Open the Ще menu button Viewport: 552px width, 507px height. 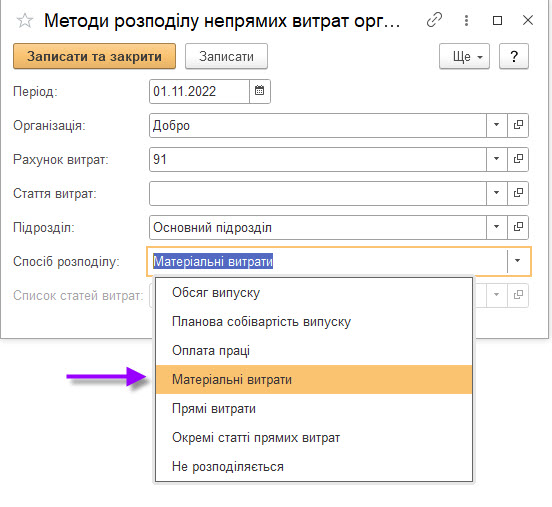(x=464, y=56)
